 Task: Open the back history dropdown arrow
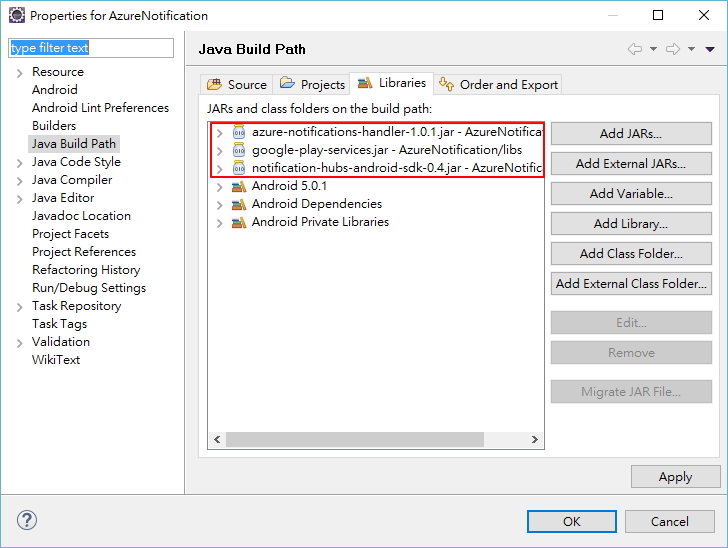(653, 49)
